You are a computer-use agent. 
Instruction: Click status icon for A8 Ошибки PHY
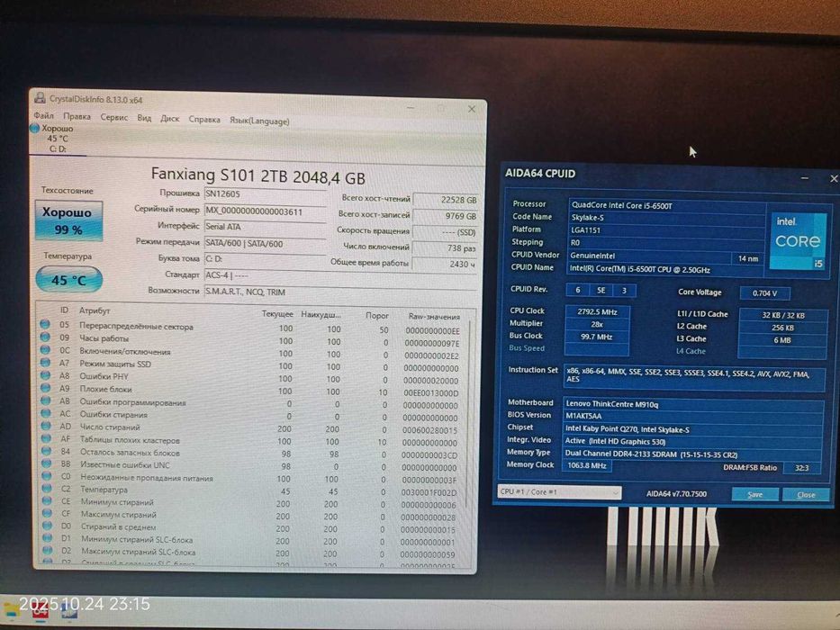(x=46, y=375)
